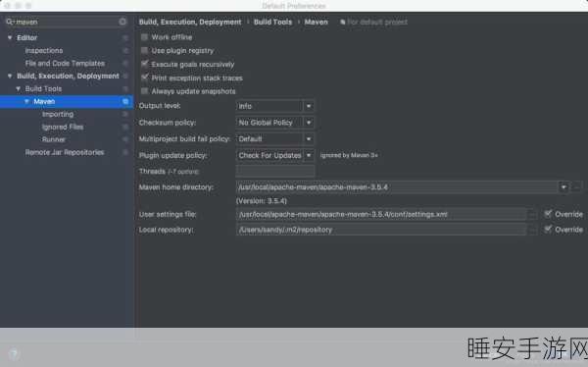Image resolution: width=588 pixels, height=367 pixels.
Task: Enable Always update snapshots
Action: (144, 91)
